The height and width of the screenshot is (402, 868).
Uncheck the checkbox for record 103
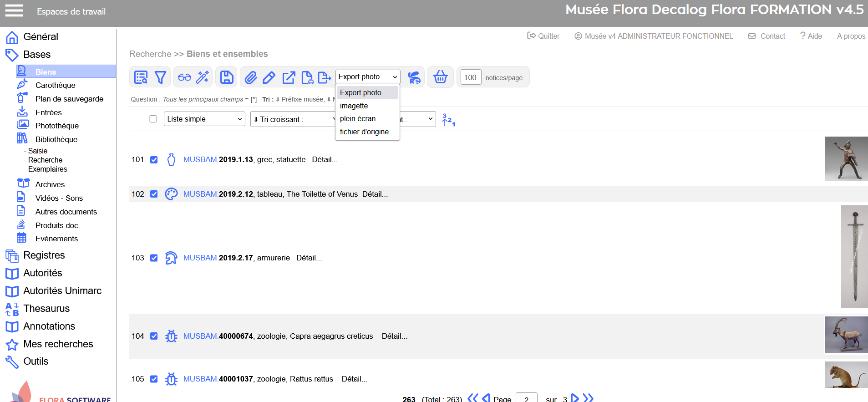coord(154,258)
